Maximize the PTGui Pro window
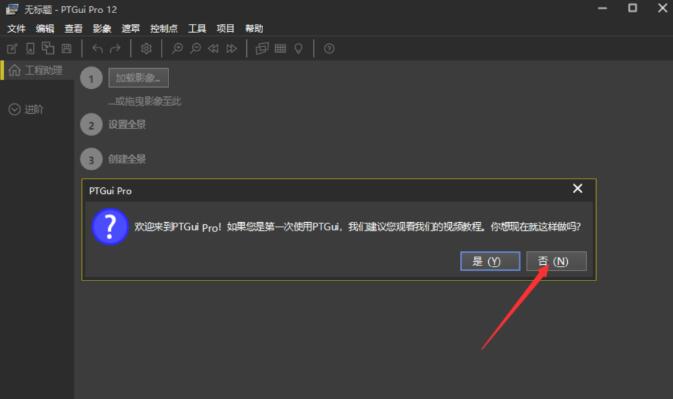Image resolution: width=673 pixels, height=399 pixels. point(633,8)
